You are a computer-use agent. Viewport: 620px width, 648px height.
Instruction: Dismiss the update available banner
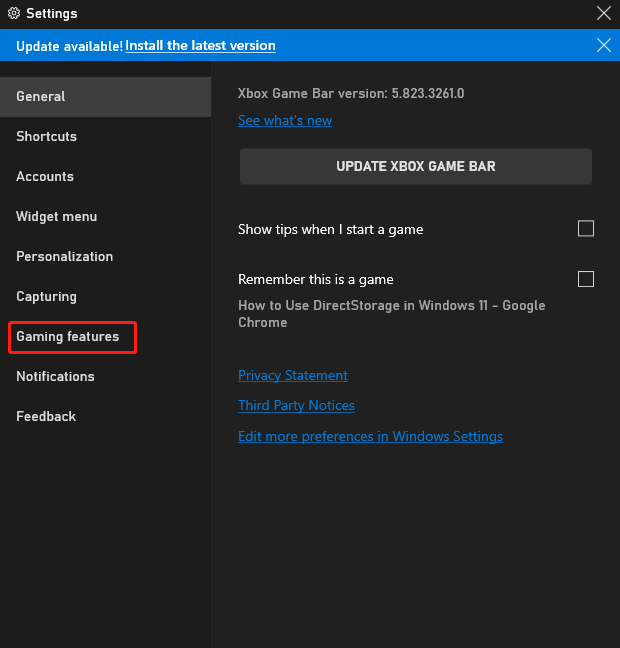click(603, 45)
